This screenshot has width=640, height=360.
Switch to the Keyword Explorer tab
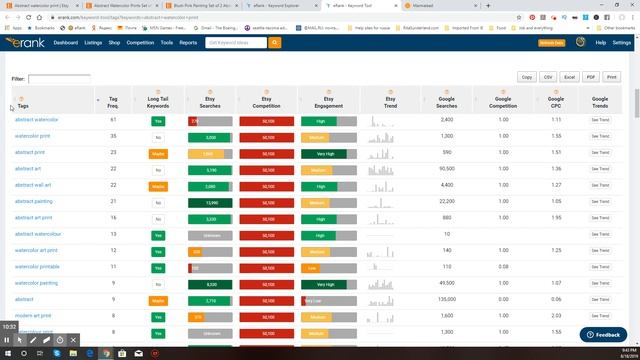tap(282, 6)
